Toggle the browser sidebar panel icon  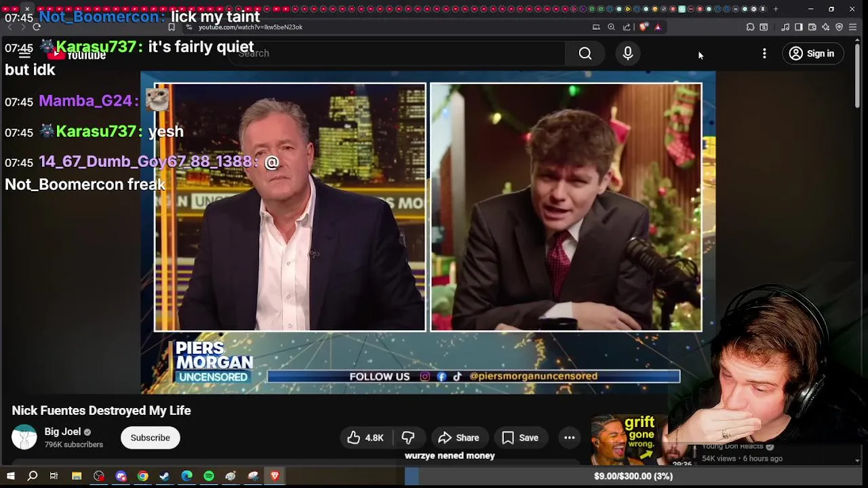798,27
